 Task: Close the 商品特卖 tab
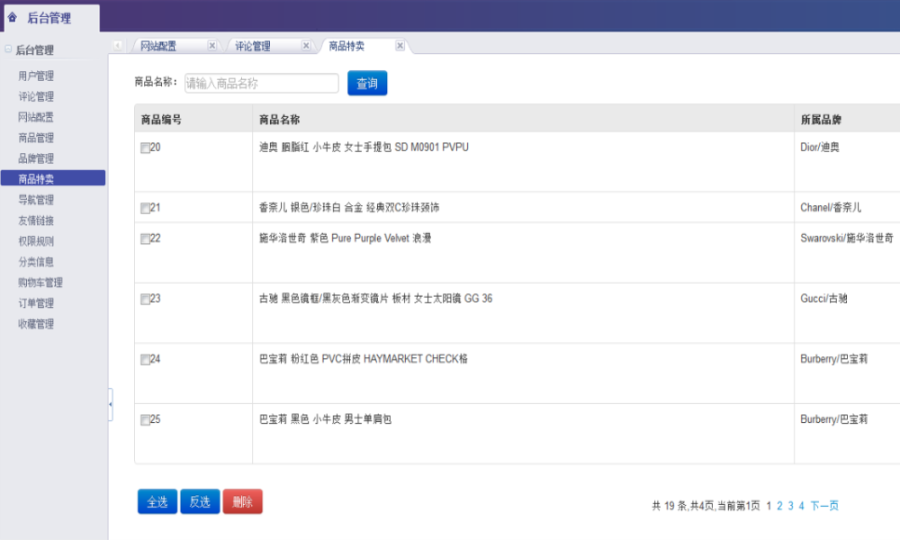(400, 45)
